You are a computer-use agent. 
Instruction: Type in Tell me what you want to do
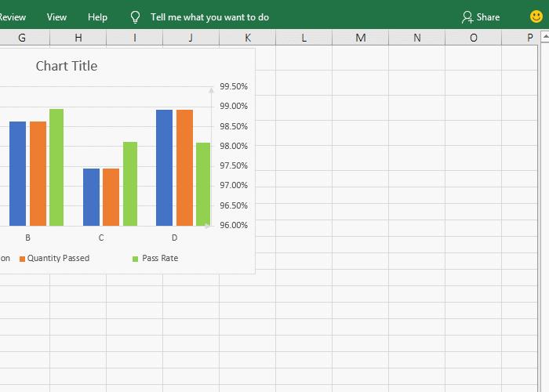coord(209,16)
